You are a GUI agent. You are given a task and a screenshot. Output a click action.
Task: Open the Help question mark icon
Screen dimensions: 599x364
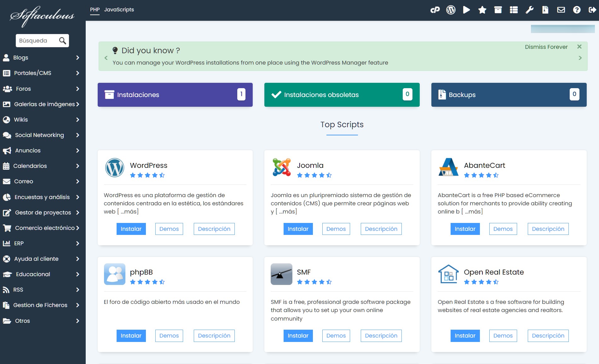coord(576,10)
